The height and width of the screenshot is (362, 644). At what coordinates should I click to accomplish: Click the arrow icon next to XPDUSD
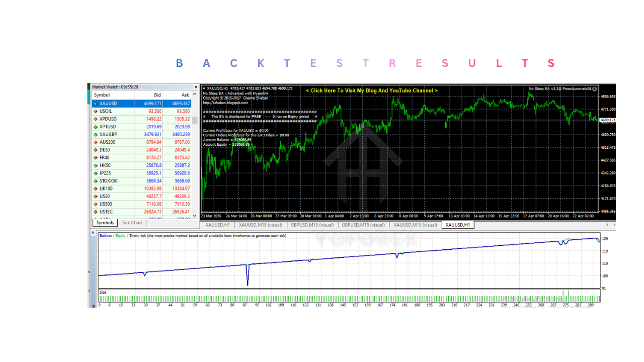[96, 119]
